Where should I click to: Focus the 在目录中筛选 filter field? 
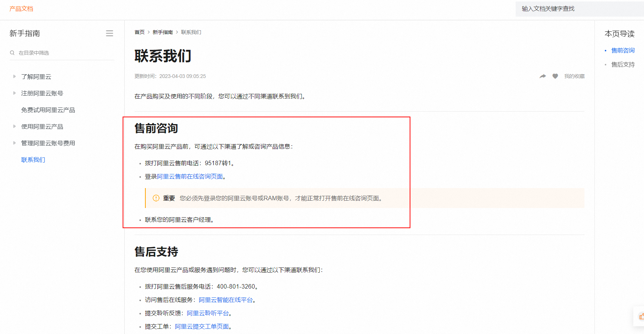tap(62, 53)
